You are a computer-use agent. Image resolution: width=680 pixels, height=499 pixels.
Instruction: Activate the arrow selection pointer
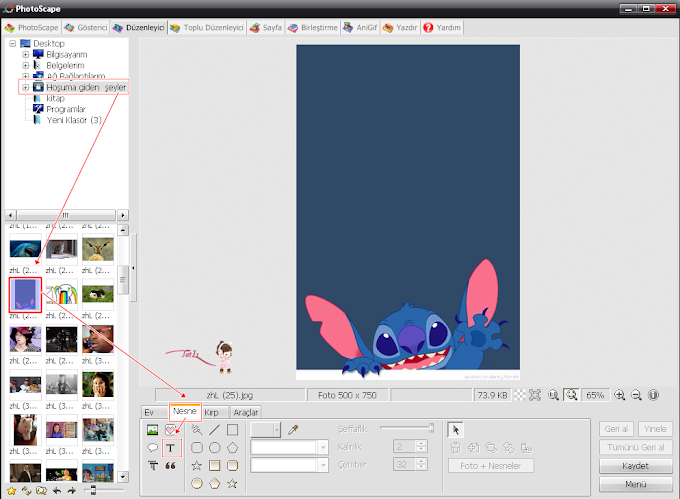pyautogui.click(x=455, y=430)
